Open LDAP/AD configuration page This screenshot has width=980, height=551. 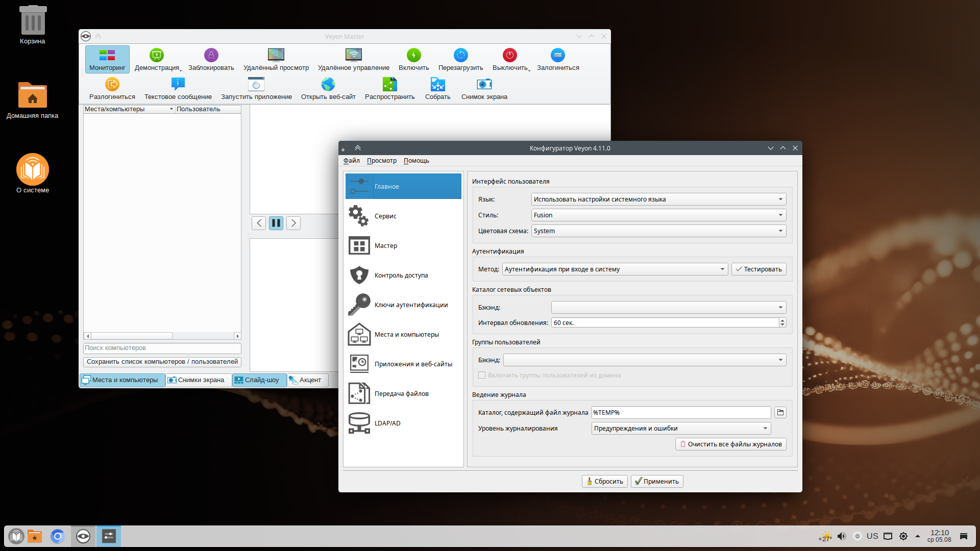click(403, 423)
